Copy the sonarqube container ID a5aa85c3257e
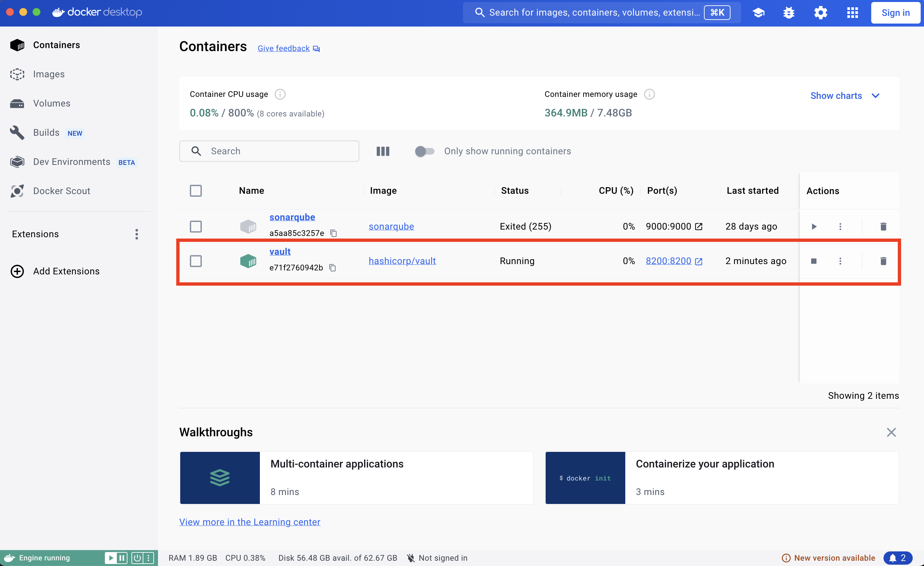Viewport: 924px width, 566px height. 333,233
